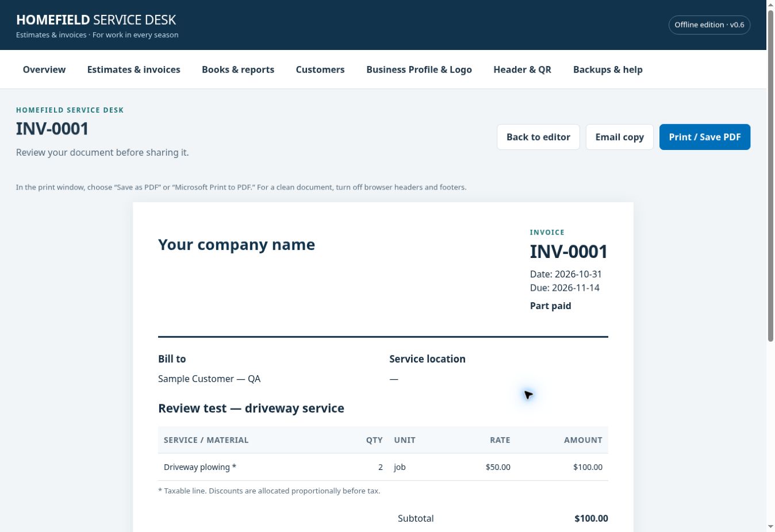Click the "Service location" label
Screen dimensions: 775x532
coord(427,359)
